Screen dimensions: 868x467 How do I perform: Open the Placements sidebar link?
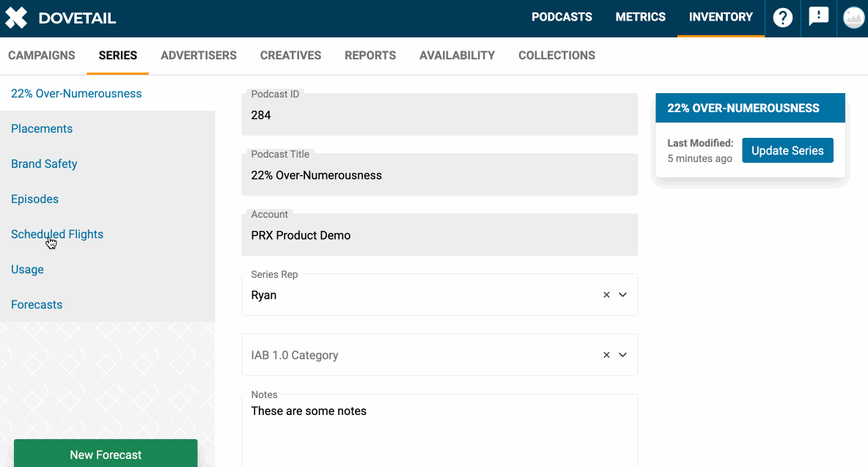[42, 129]
